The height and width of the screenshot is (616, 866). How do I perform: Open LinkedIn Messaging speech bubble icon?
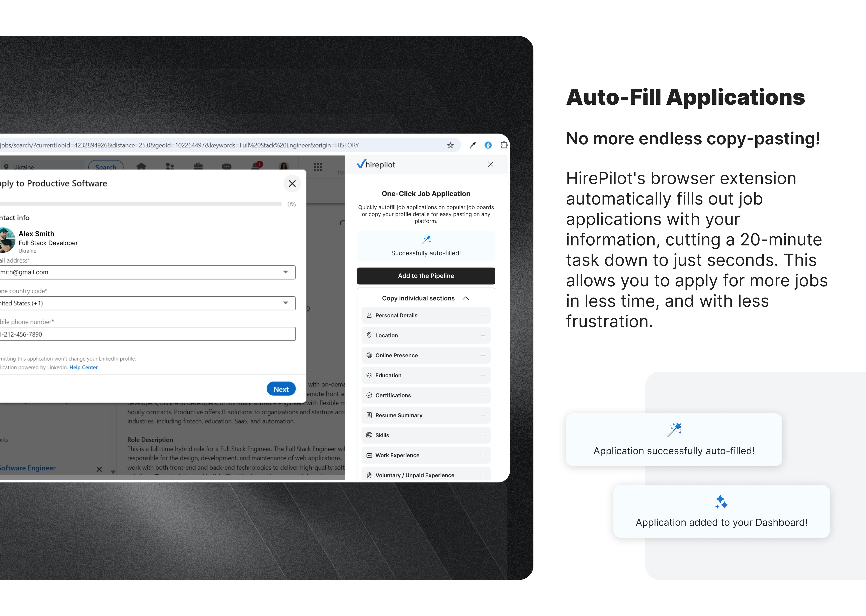pos(227,166)
